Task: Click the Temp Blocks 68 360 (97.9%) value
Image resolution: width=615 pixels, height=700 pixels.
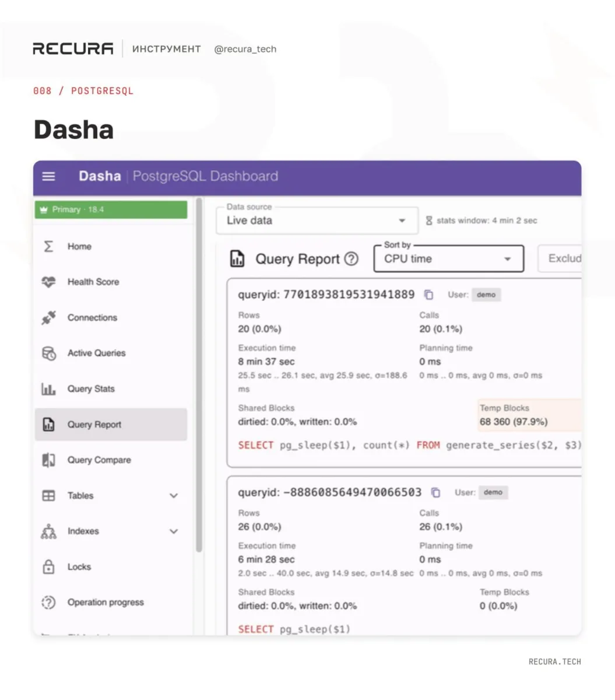Action: pyautogui.click(x=513, y=422)
